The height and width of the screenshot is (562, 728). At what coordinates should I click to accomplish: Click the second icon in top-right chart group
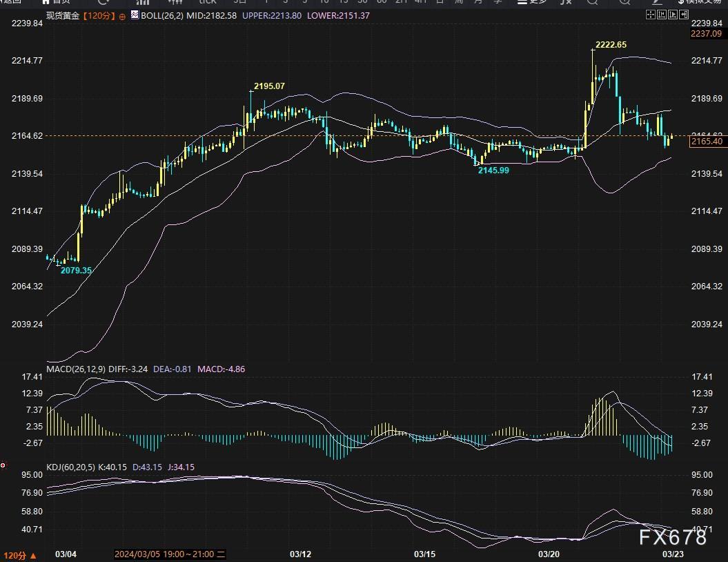662,14
